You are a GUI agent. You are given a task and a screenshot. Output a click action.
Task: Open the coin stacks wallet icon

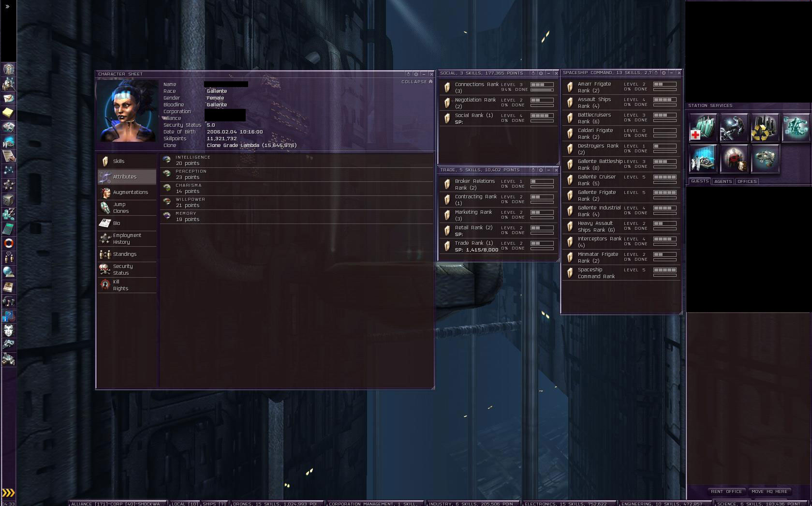click(x=9, y=214)
